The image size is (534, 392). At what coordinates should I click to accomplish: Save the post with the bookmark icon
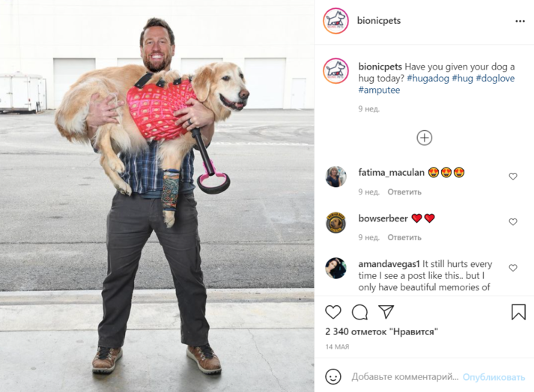click(518, 312)
